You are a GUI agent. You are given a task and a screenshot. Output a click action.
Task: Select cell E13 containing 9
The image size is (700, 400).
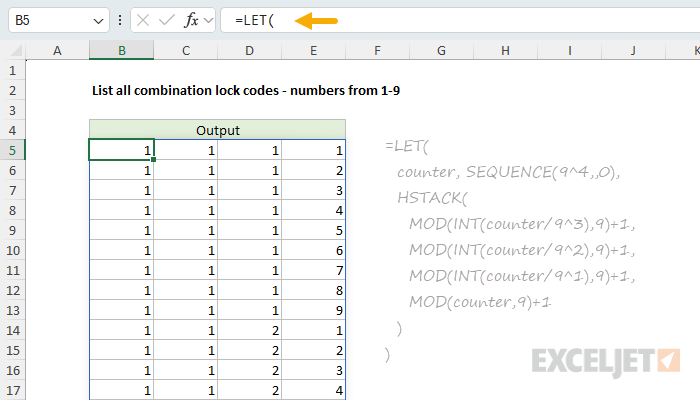[313, 310]
